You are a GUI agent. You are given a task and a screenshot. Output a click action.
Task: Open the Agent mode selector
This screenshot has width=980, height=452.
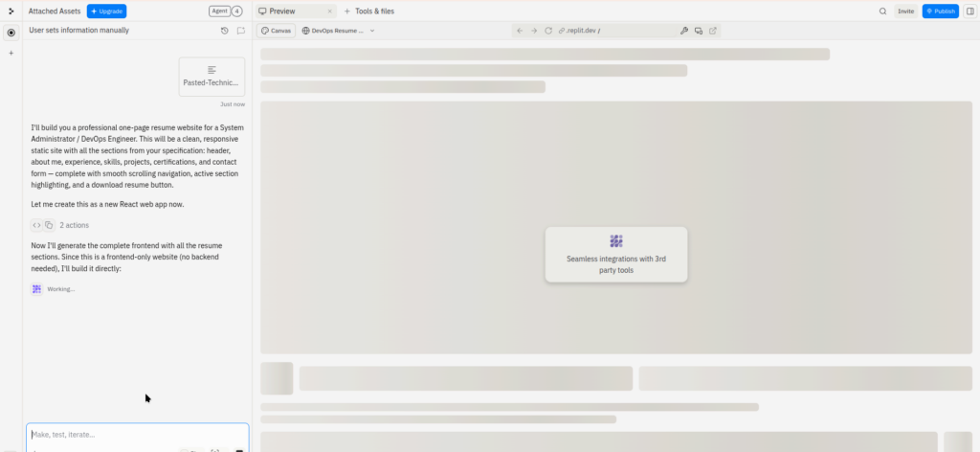pyautogui.click(x=225, y=11)
